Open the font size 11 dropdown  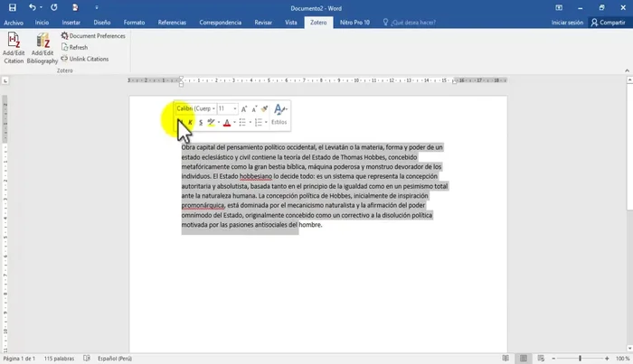click(x=235, y=108)
